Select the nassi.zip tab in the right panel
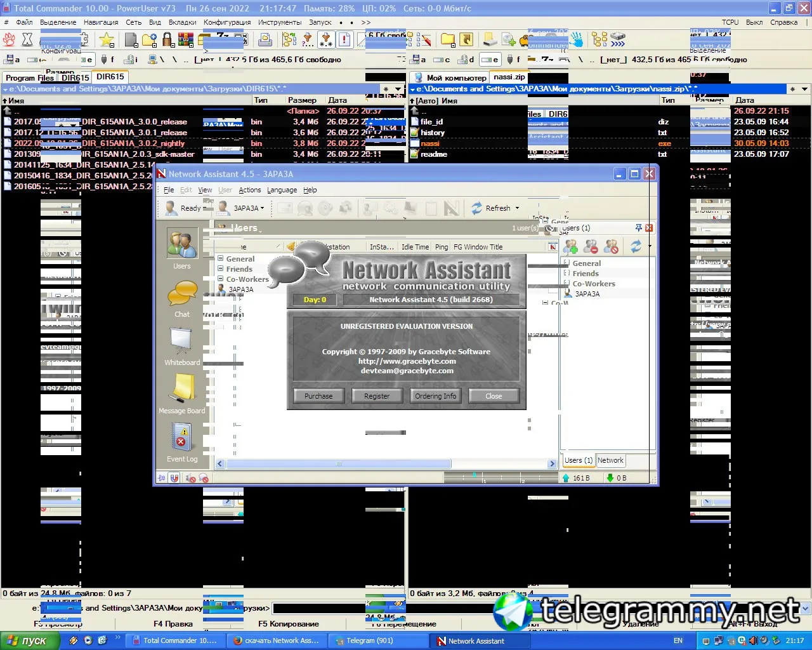812x650 pixels. [509, 77]
